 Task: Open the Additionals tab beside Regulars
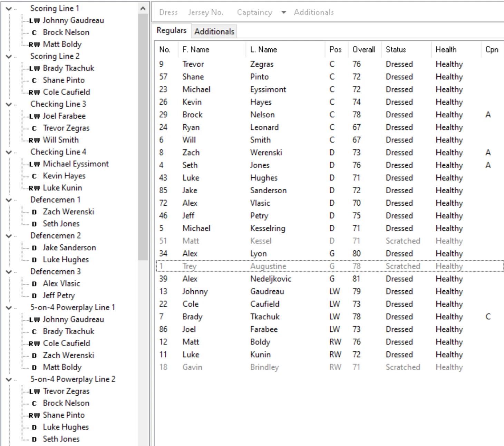click(x=214, y=31)
